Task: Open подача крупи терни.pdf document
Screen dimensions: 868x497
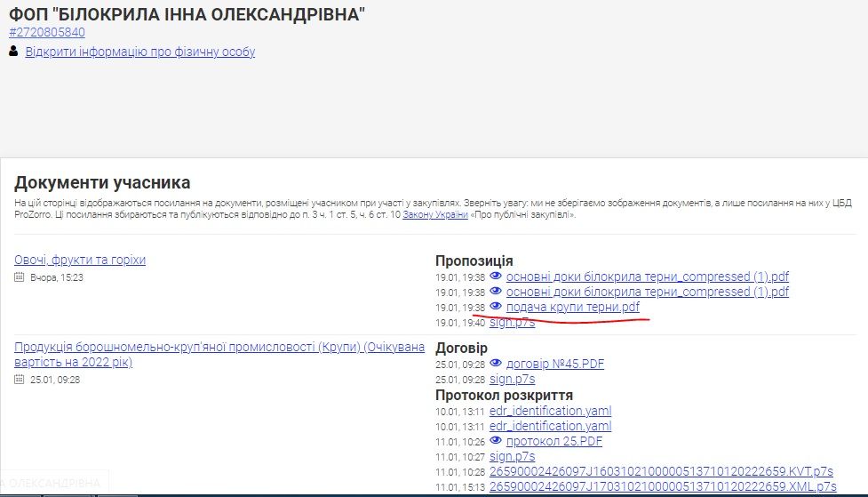Action: click(572, 307)
